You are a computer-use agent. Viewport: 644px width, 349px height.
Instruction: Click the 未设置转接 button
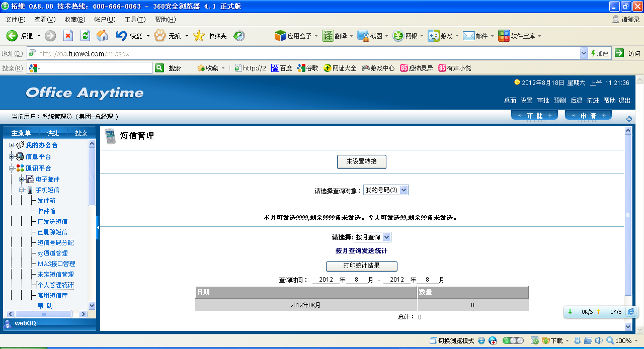361,162
